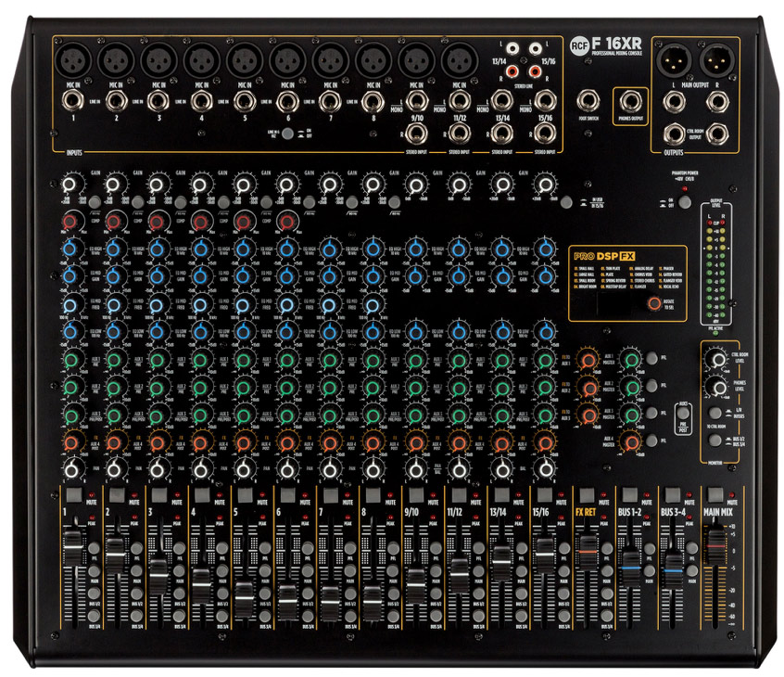Click the MAIN OUTPUT R XLR connector
The image size is (784, 677).
(x=717, y=60)
